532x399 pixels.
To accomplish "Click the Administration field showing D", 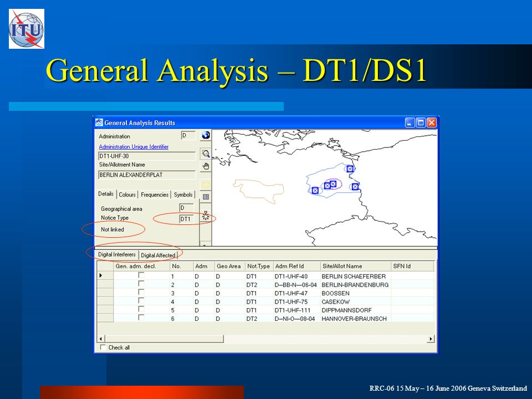I will click(x=188, y=136).
